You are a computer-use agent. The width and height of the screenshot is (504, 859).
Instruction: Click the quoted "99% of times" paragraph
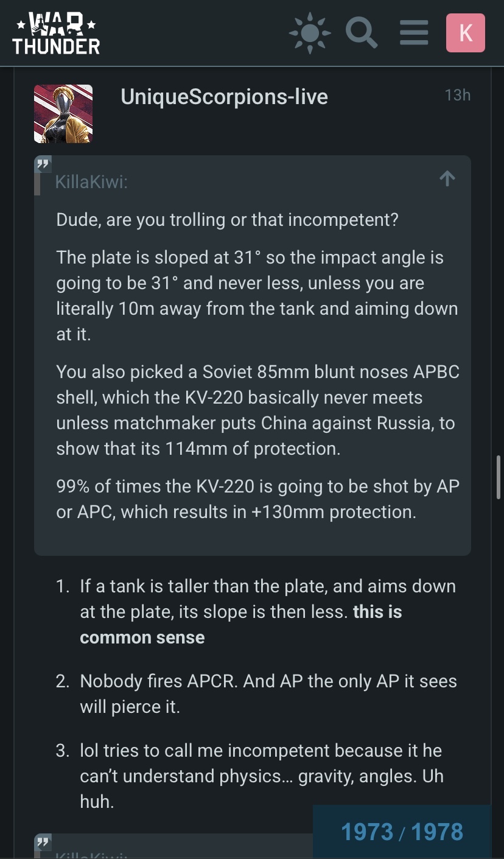tap(257, 499)
